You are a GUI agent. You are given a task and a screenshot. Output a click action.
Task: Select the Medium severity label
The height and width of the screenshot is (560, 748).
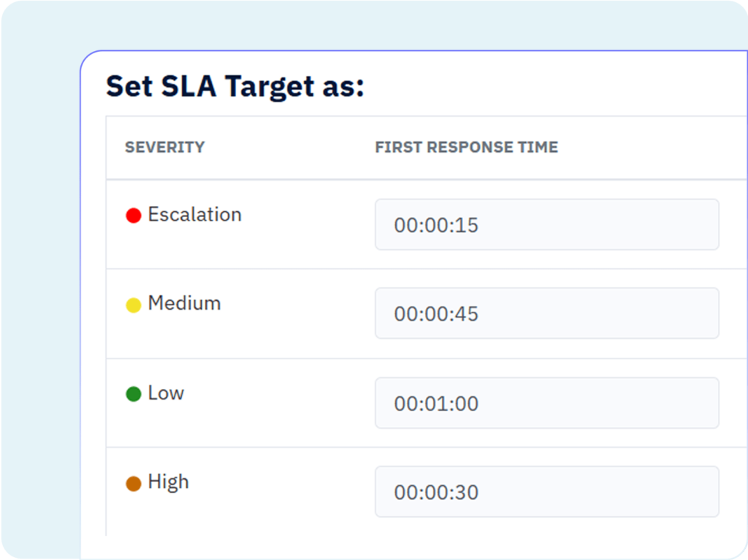click(x=184, y=304)
